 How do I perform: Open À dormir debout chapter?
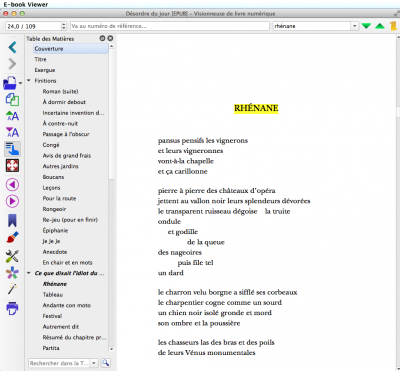tap(64, 102)
